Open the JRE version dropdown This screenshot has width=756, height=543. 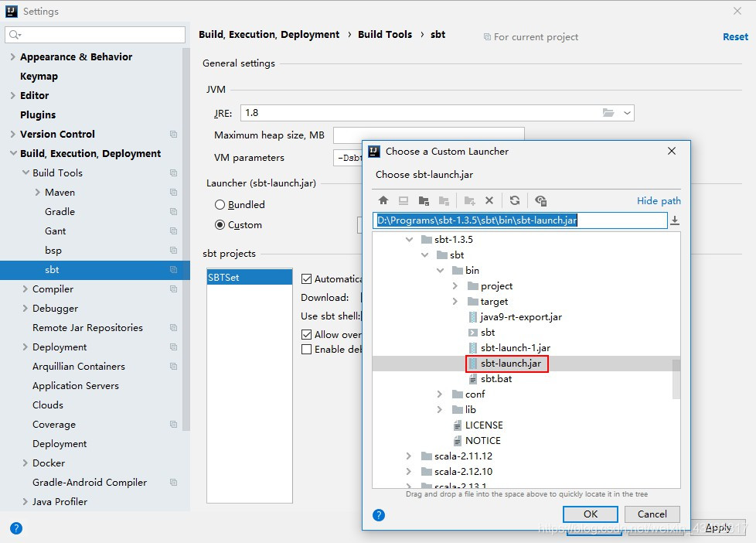pos(625,112)
